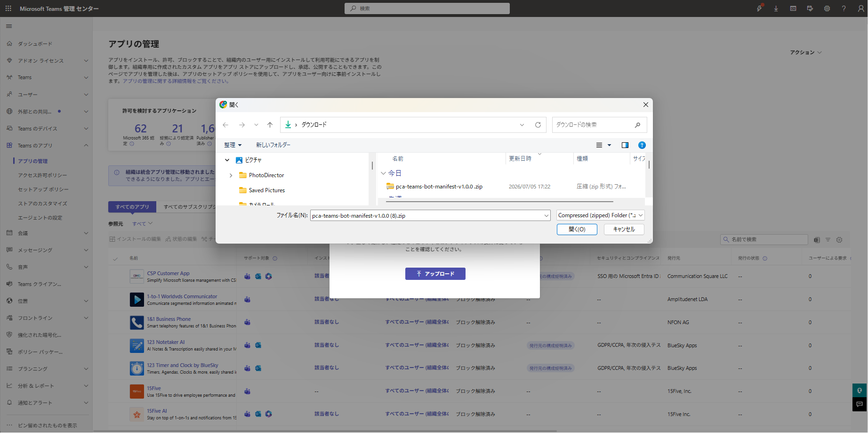Collapse the ピクチャ node in folder tree
Viewport: 868px width, 433px height.
227,160
